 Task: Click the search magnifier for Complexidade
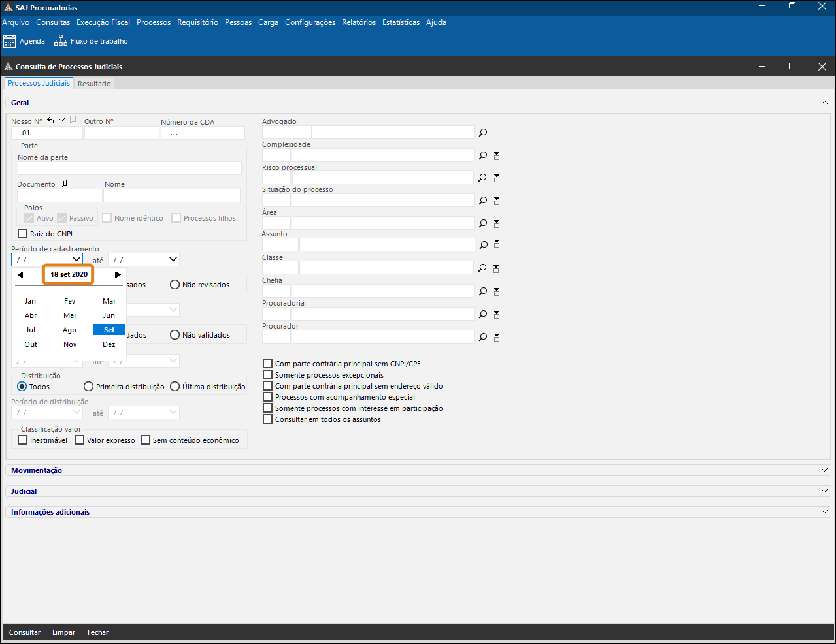point(483,155)
